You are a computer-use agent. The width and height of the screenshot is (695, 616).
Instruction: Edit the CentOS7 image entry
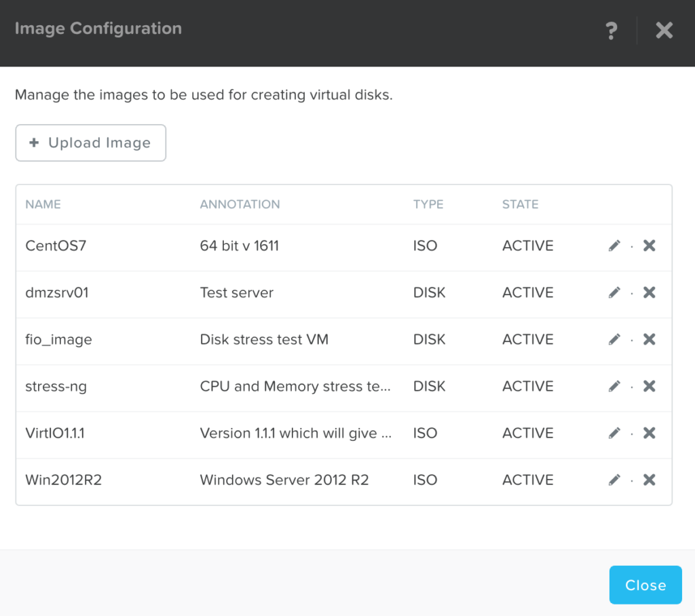click(x=614, y=246)
